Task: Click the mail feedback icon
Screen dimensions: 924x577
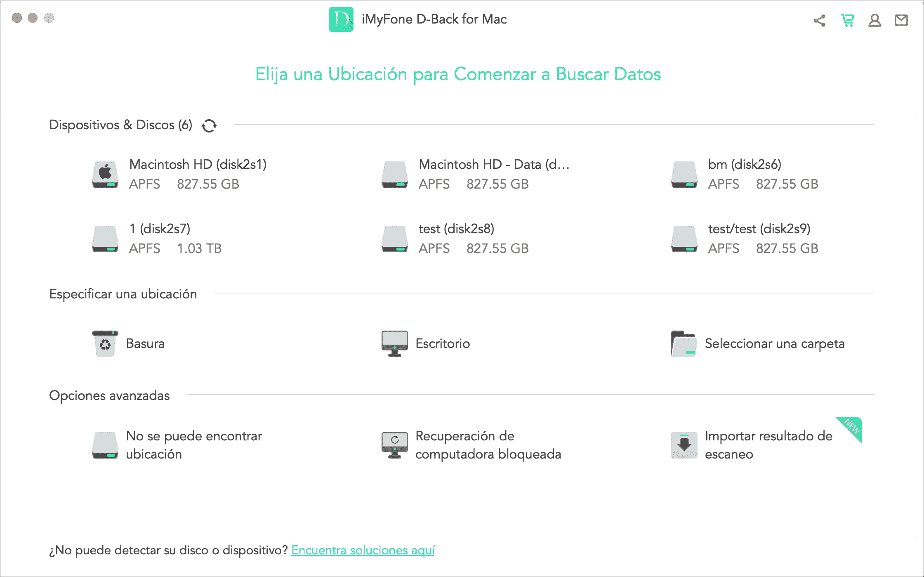Action: tap(901, 20)
